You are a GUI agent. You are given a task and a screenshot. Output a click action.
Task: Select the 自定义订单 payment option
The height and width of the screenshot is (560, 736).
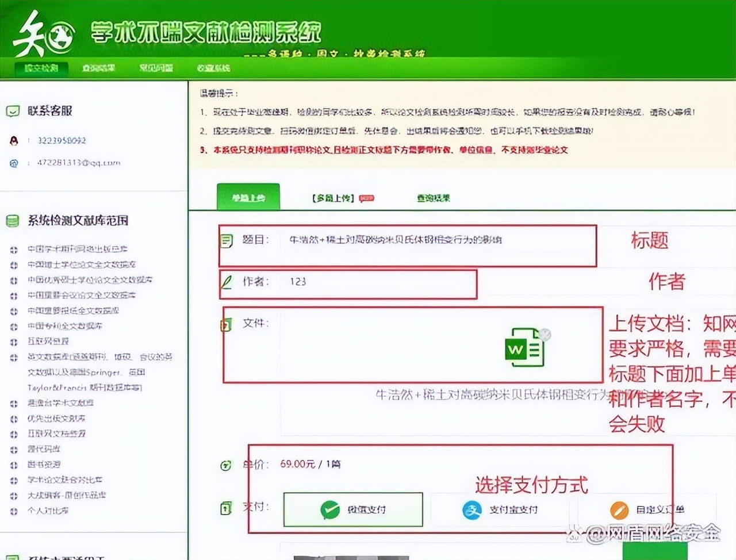647,510
